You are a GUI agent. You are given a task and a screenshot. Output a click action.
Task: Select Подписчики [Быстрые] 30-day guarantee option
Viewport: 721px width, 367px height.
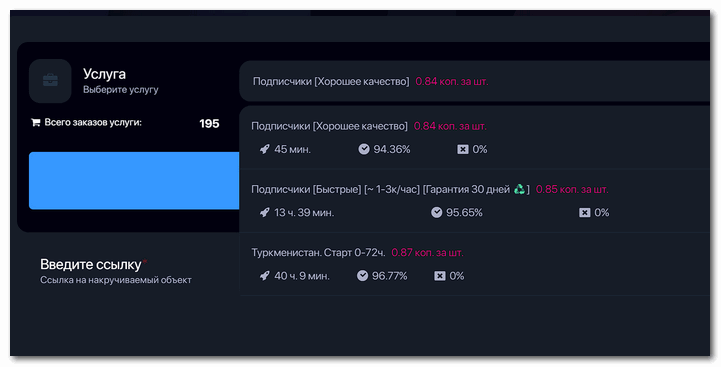475,201
